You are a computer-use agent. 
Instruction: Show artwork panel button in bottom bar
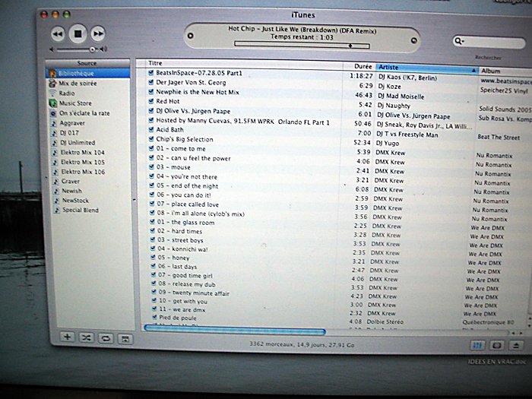click(125, 339)
